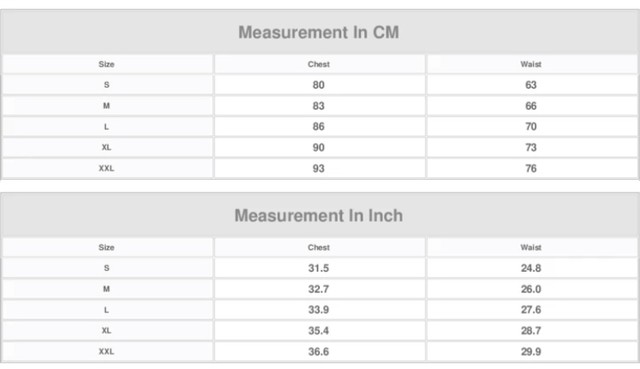The image size is (640, 369).
Task: Select the Waist header in CM table
Action: click(531, 64)
